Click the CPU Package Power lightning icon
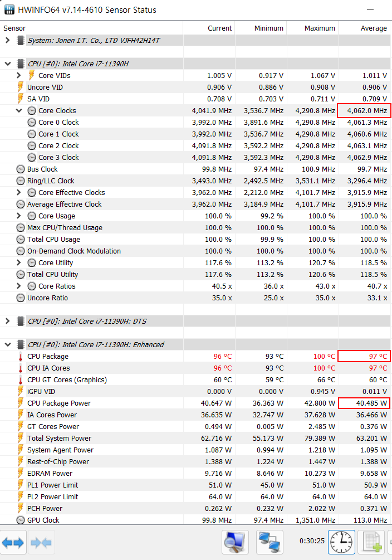 [x=21, y=403]
